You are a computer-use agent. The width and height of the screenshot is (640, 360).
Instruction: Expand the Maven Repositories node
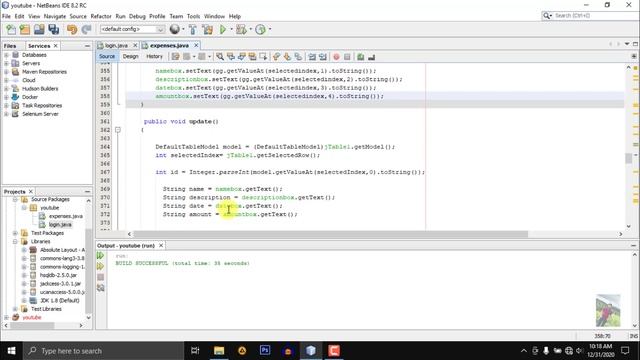(7, 72)
